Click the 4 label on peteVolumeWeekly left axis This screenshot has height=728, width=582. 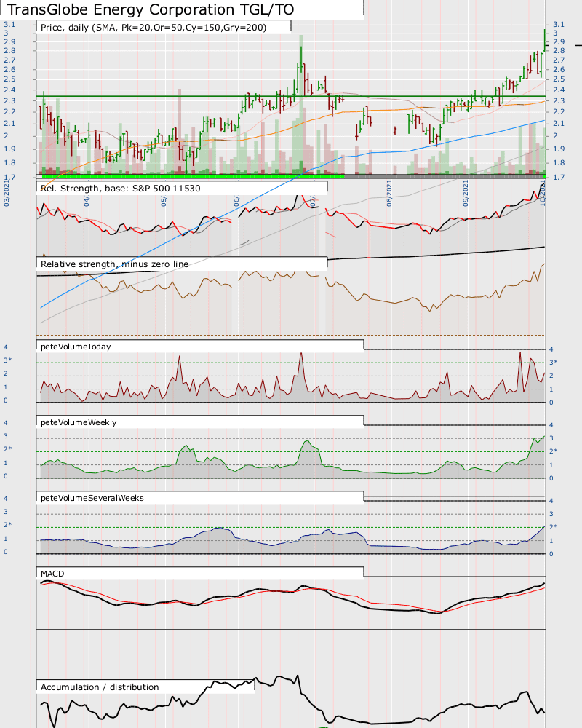6,423
